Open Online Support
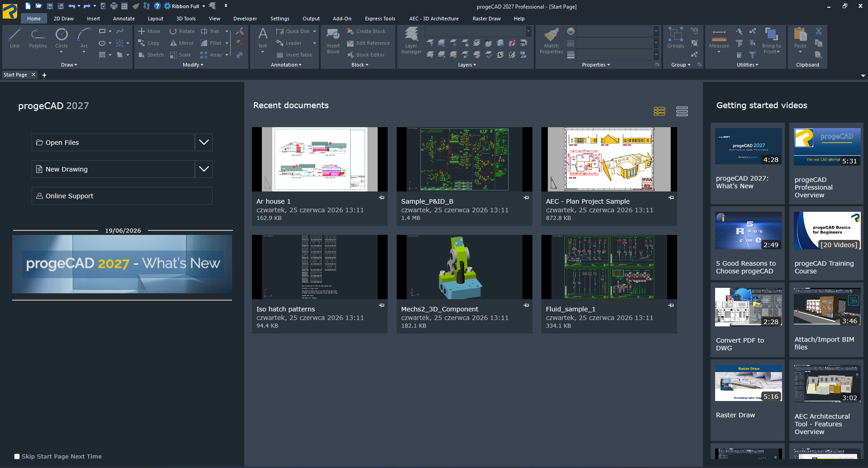Image resolution: width=868 pixels, height=468 pixels. (122, 196)
